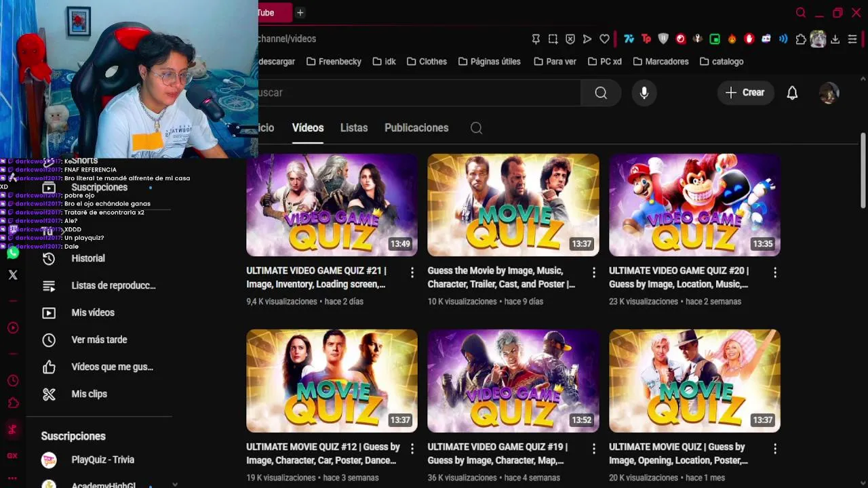Open idk bookmarks folder

(x=384, y=62)
